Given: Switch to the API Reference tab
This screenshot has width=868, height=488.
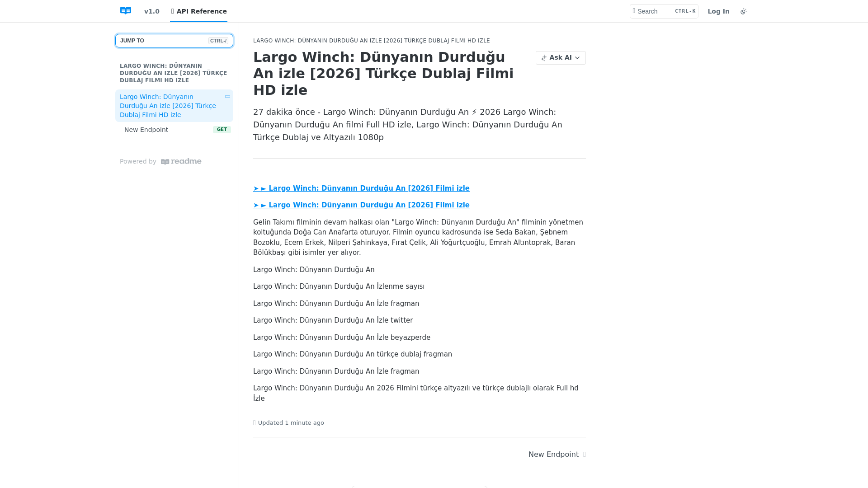Looking at the screenshot, I should tap(199, 11).
